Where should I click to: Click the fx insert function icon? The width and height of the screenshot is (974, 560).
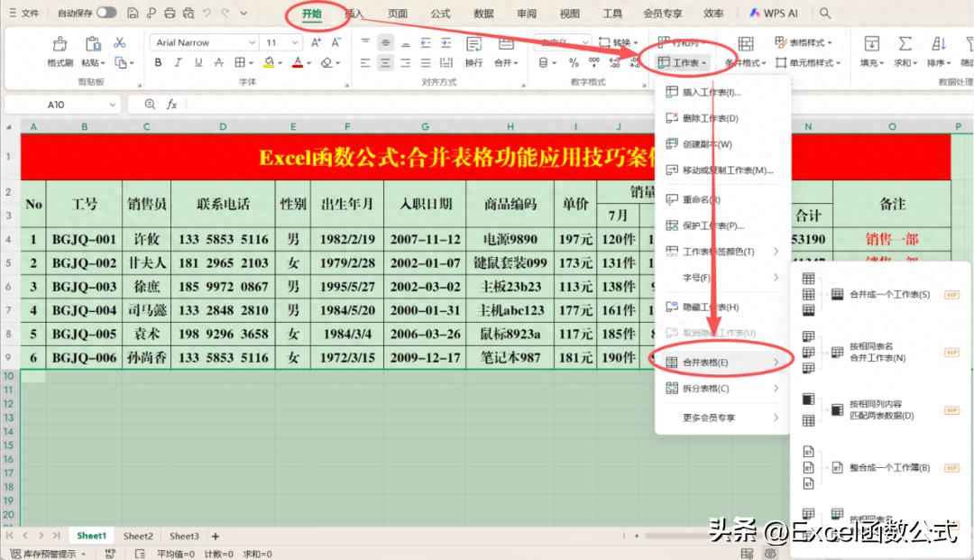172,105
